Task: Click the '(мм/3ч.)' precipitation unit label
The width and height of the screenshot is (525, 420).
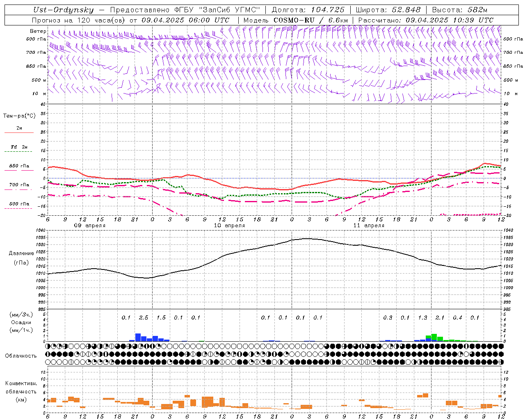Action: click(x=21, y=315)
